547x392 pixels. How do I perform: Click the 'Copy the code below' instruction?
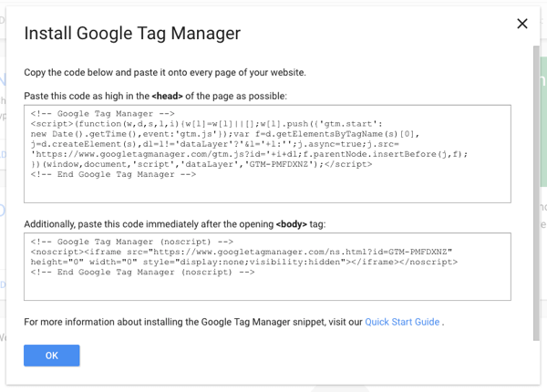(165, 73)
